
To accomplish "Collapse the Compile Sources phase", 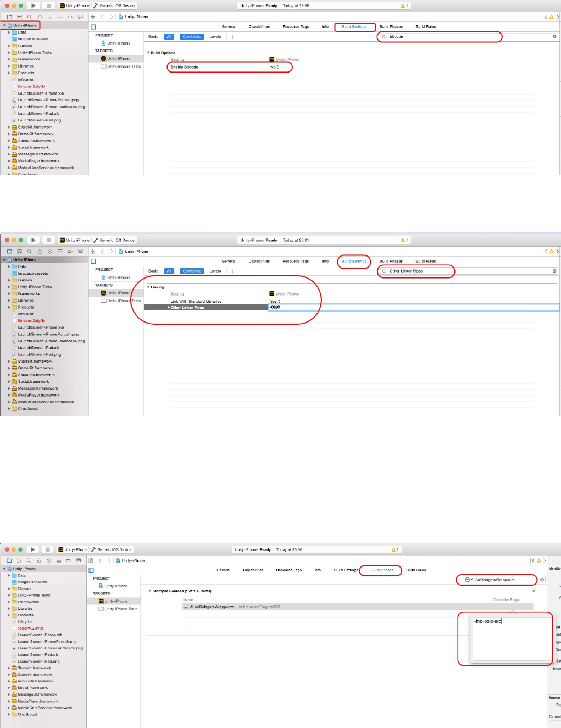I will (x=150, y=591).
